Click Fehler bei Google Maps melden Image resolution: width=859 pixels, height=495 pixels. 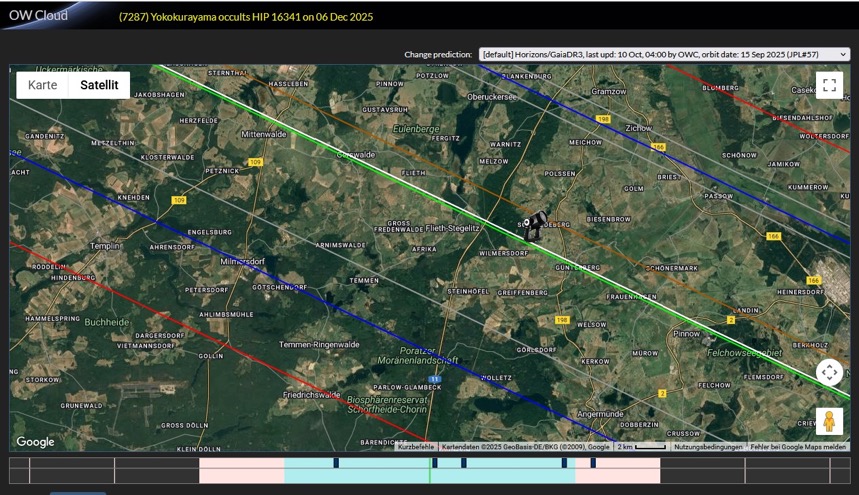pos(798,447)
